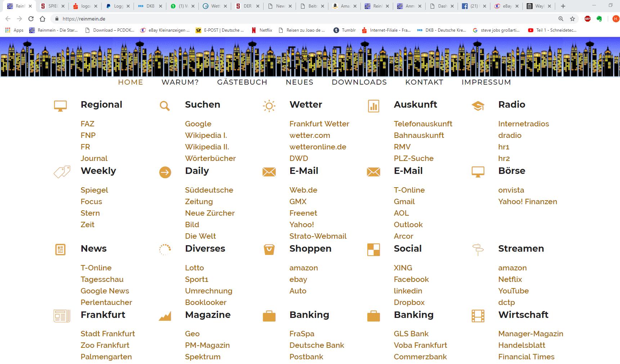Open the Yahoo! Finanzen link
Screen dimensions: 620x364
point(527,202)
